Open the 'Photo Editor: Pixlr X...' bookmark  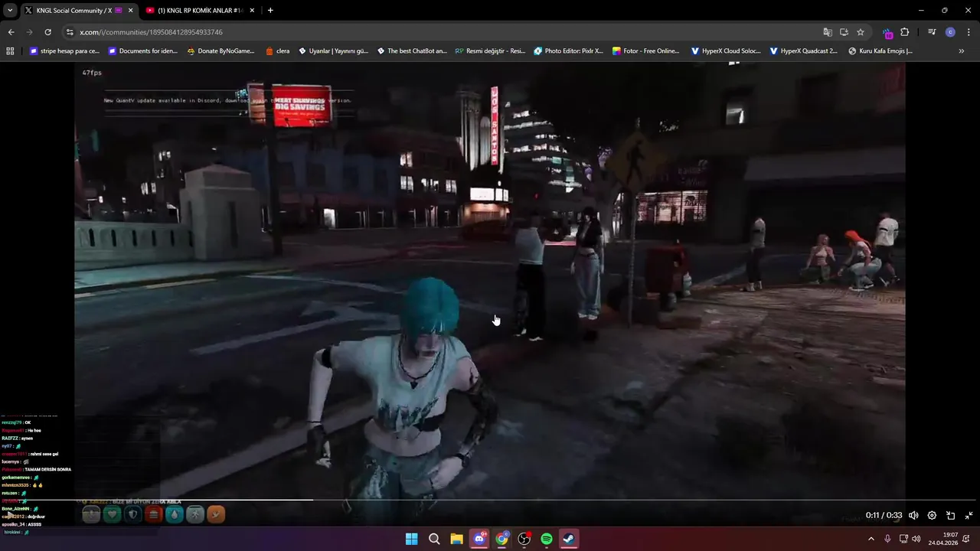point(569,51)
